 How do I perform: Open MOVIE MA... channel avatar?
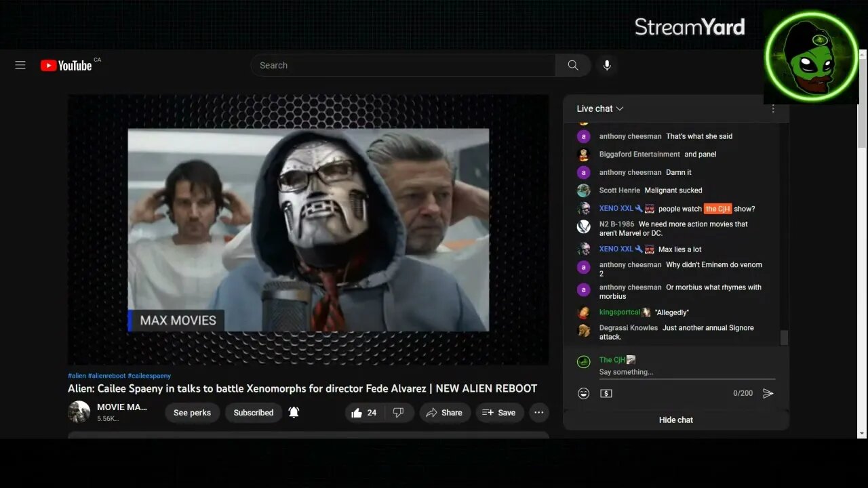click(x=79, y=411)
